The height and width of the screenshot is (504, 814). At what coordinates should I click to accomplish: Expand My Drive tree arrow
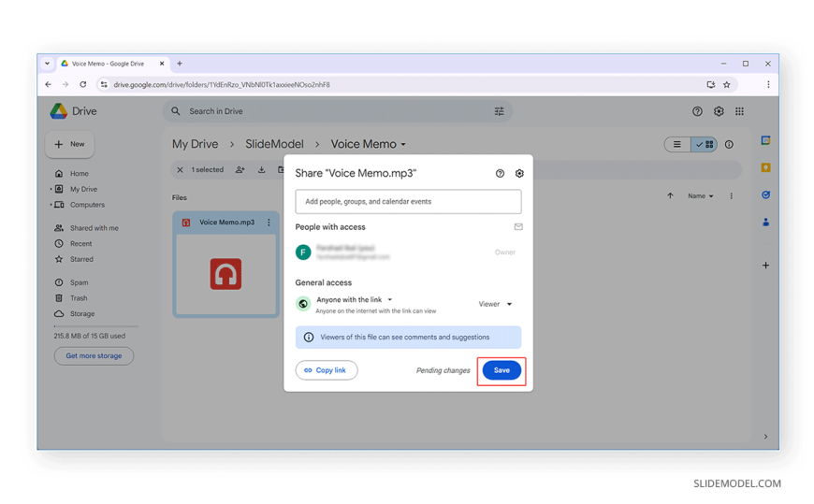[51, 189]
